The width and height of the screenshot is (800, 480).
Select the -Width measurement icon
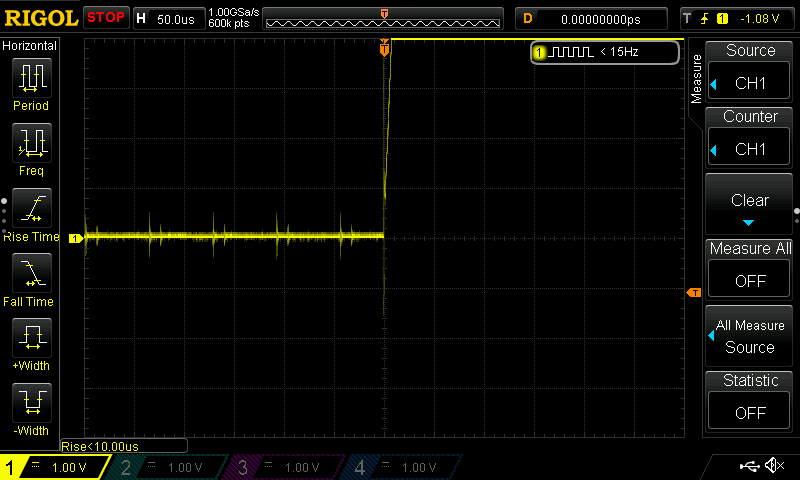[31, 403]
